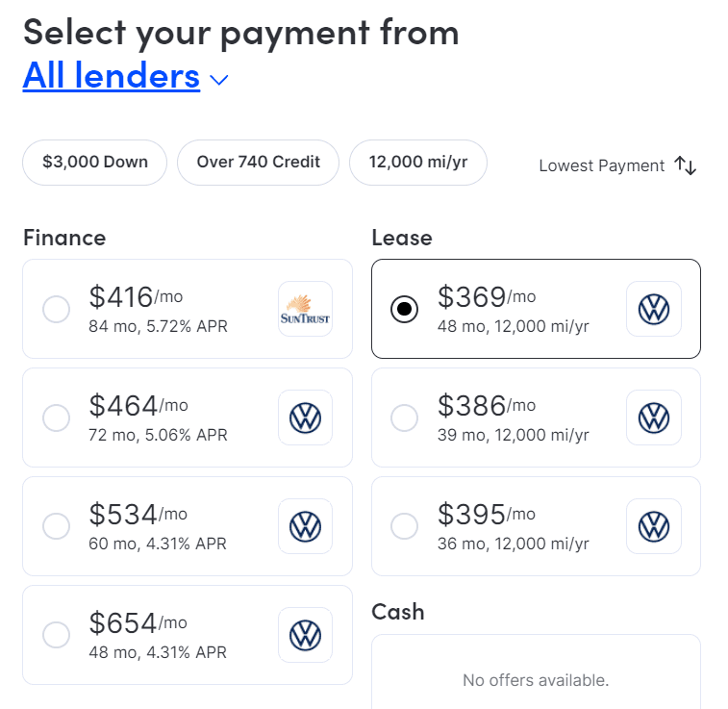Change the 12,000 mi/yr mileage filter

click(418, 162)
